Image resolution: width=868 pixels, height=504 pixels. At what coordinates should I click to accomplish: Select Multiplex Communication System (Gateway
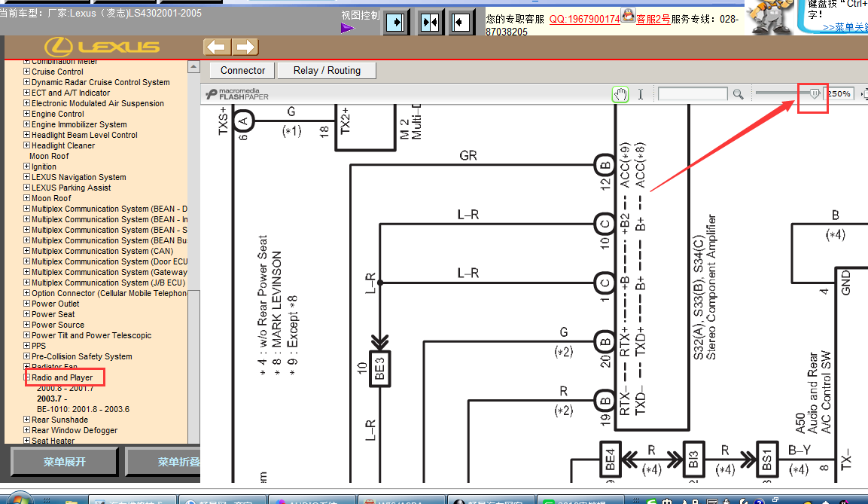click(x=109, y=272)
